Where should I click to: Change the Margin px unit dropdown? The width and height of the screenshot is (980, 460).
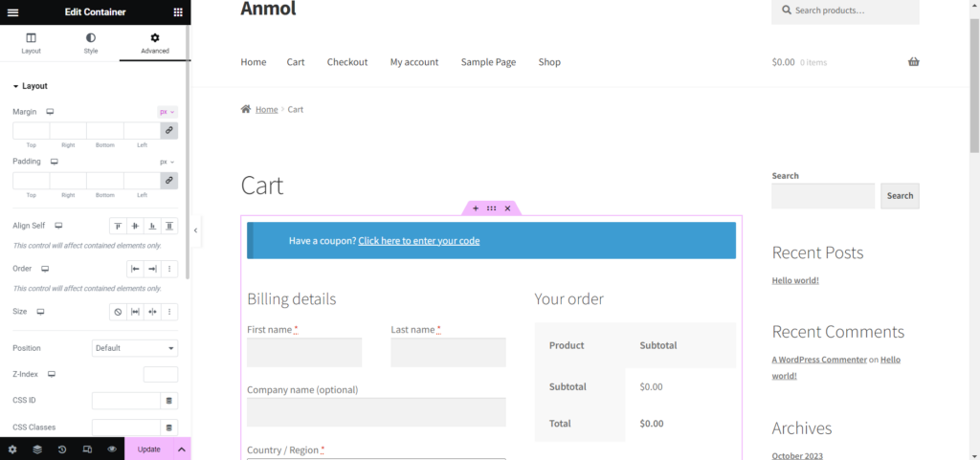coord(167,112)
